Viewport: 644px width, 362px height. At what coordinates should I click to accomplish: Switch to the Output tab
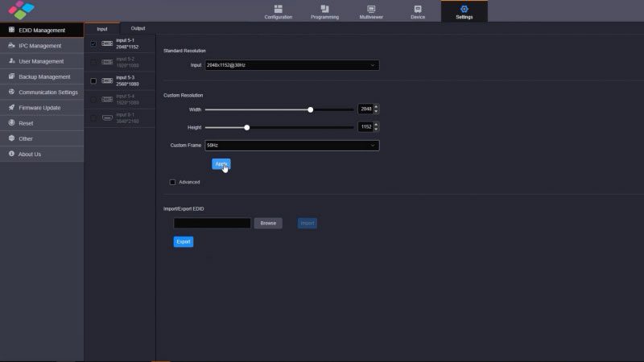click(x=138, y=29)
